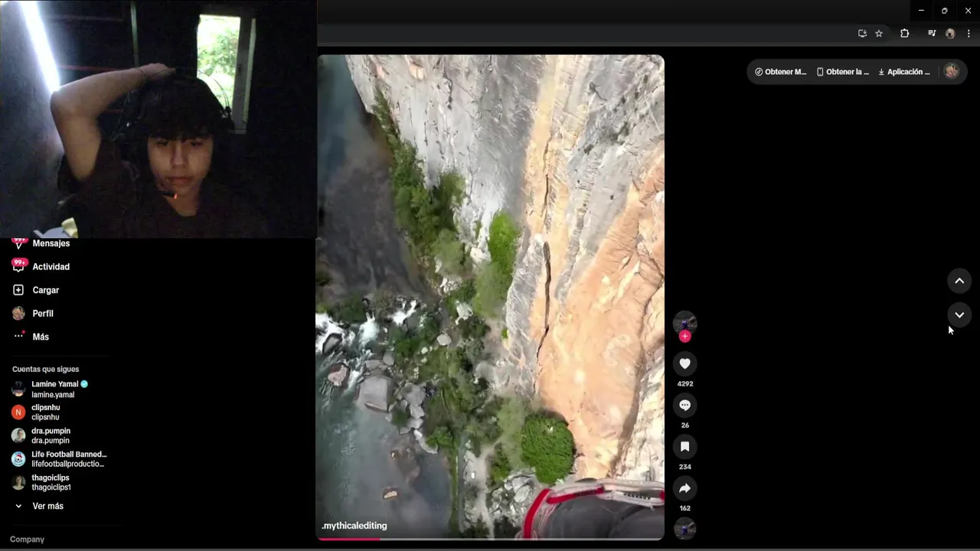Viewport: 980px width, 551px height.
Task: Open the comments bubble icon
Action: (x=684, y=405)
